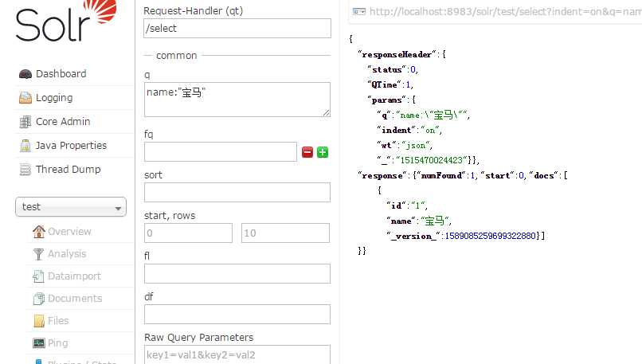Select Ping in core menu
Screen dimensions: 642x364
coord(57,343)
